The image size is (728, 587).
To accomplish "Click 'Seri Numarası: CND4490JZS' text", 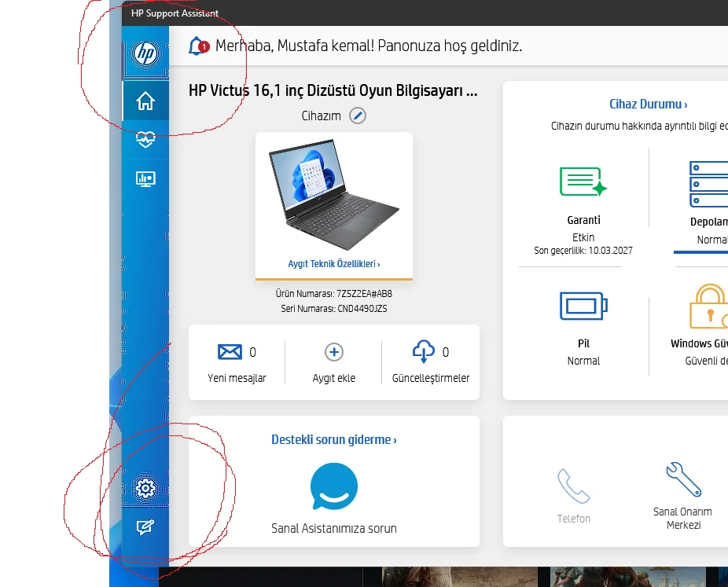I will pyautogui.click(x=334, y=309).
